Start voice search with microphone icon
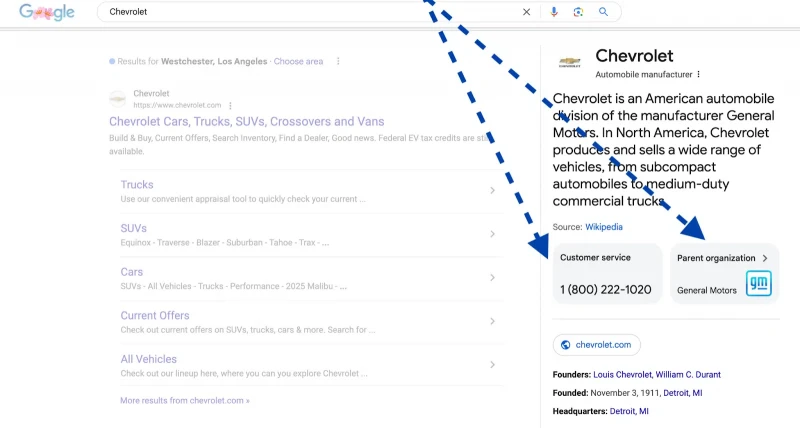This screenshot has width=800, height=428. click(x=554, y=12)
